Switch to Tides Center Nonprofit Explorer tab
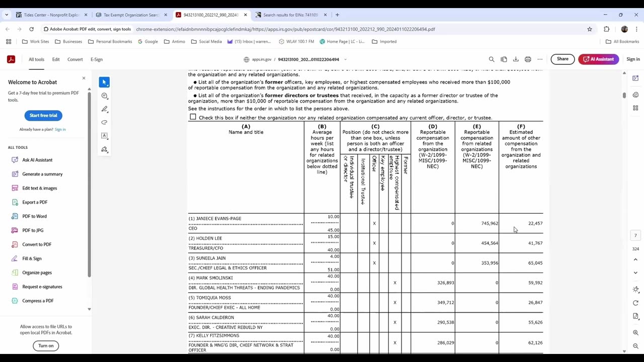This screenshot has width=644, height=362. 51,15
